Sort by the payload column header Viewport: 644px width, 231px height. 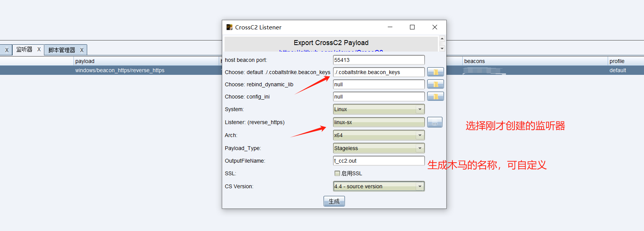coord(146,61)
